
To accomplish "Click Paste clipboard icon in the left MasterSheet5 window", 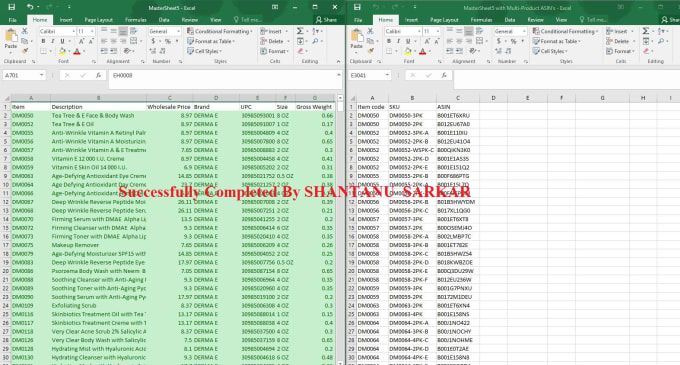I will tap(11, 36).
